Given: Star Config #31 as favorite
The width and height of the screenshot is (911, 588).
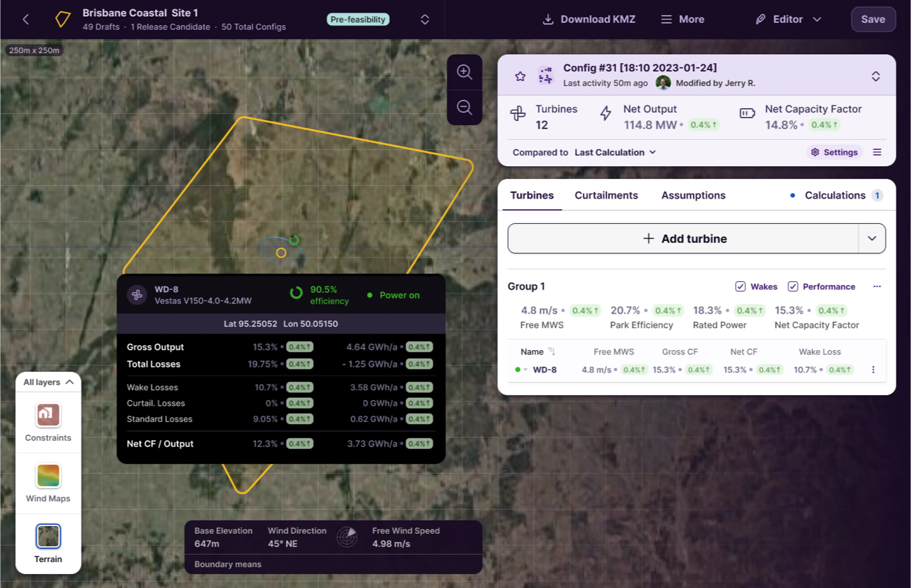Looking at the screenshot, I should [520, 76].
